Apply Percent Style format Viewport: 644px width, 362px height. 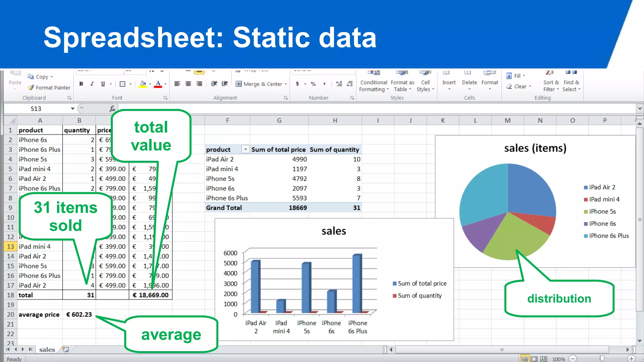point(313,84)
